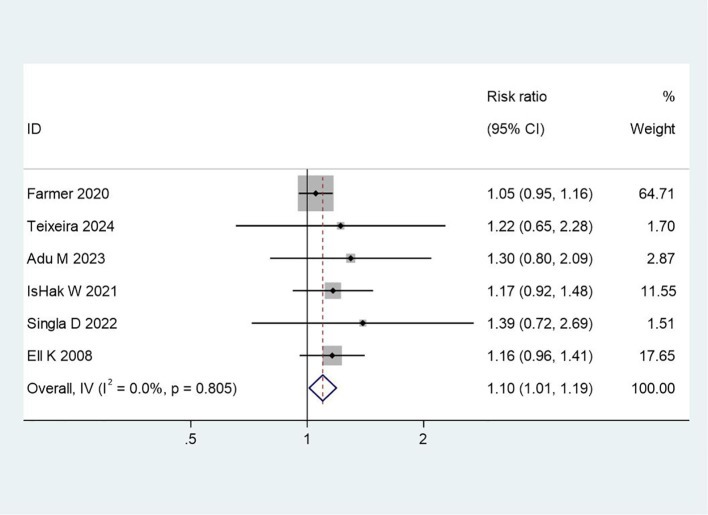
Task: Click the Overall IV heterogeneity label
Action: (132, 388)
